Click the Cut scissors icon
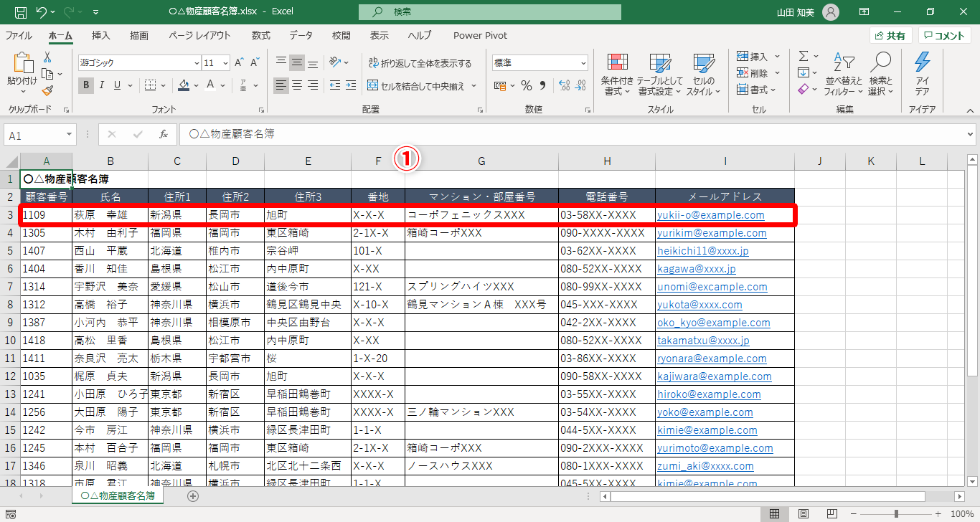Screen dimensions: 980x522 pos(47,57)
